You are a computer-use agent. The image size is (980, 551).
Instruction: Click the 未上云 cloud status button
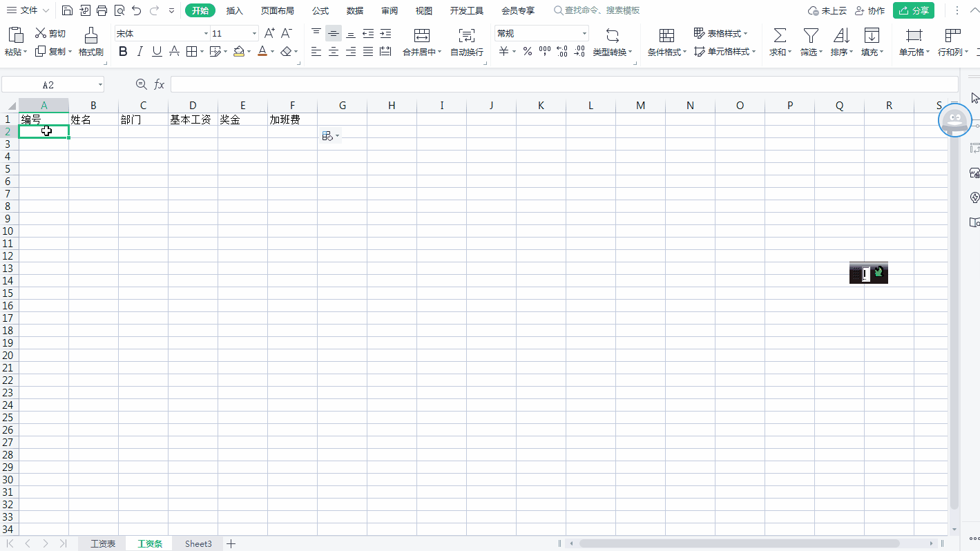(827, 10)
